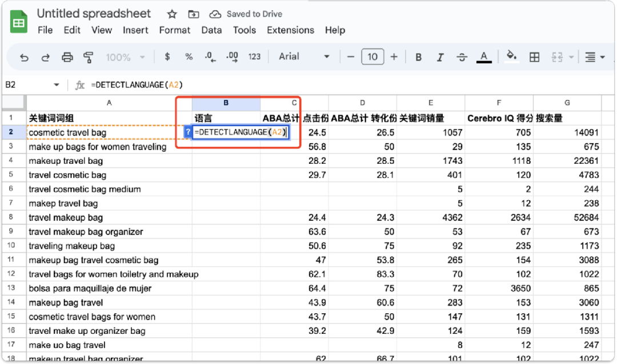617x364 pixels.
Task: Toggle strikethrough formatting
Action: point(462,57)
